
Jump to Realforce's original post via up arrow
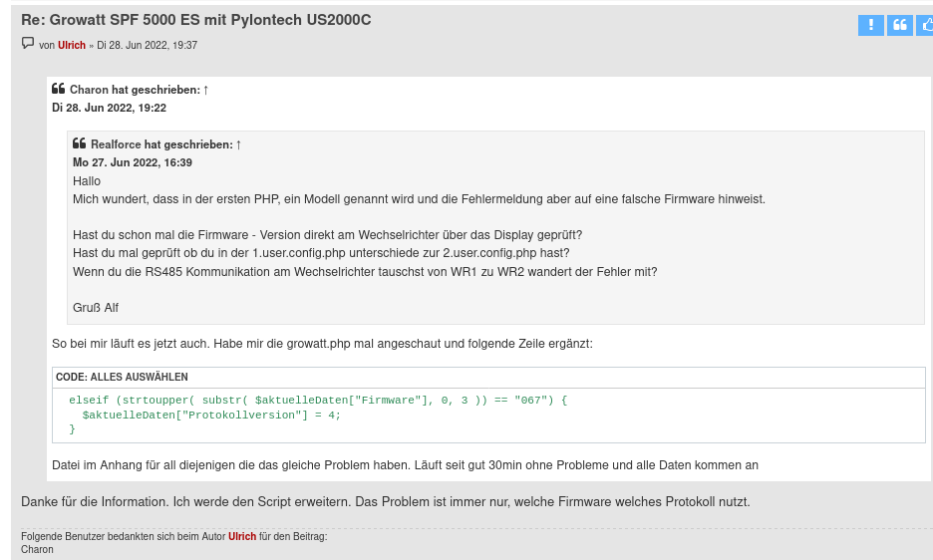[239, 144]
